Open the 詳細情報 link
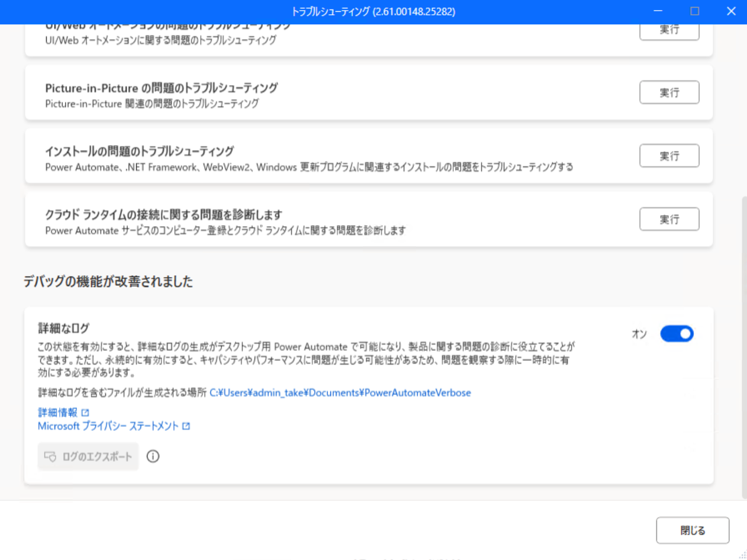Screen dimensions: 747x560 [57, 413]
